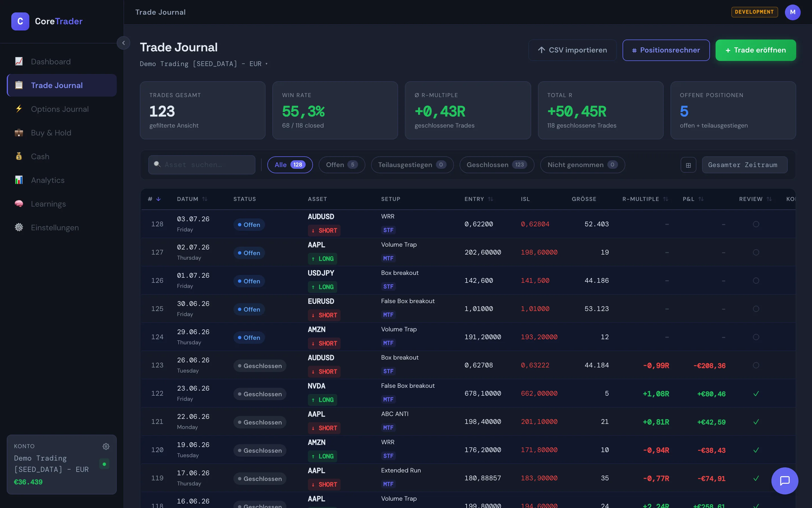Open the Positionsrechner

(x=666, y=50)
